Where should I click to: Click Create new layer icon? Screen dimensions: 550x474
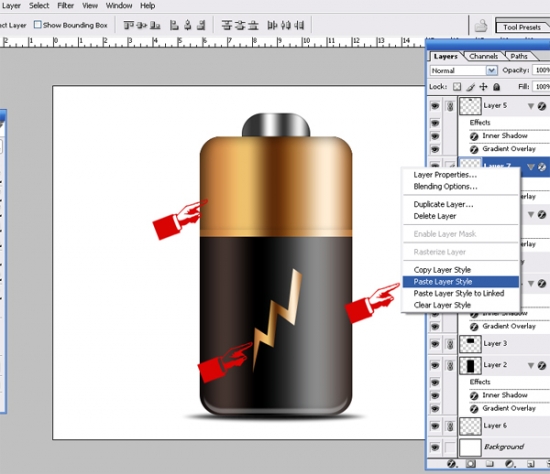tap(530, 464)
